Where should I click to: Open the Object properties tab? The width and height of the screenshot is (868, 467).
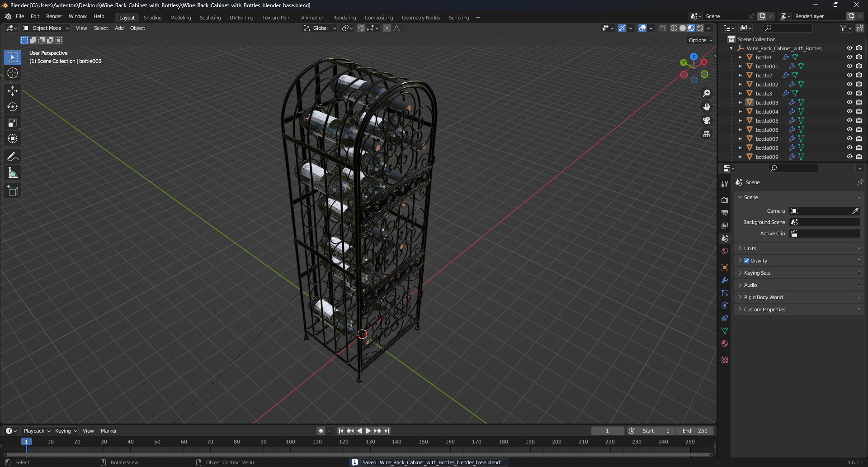point(725,267)
